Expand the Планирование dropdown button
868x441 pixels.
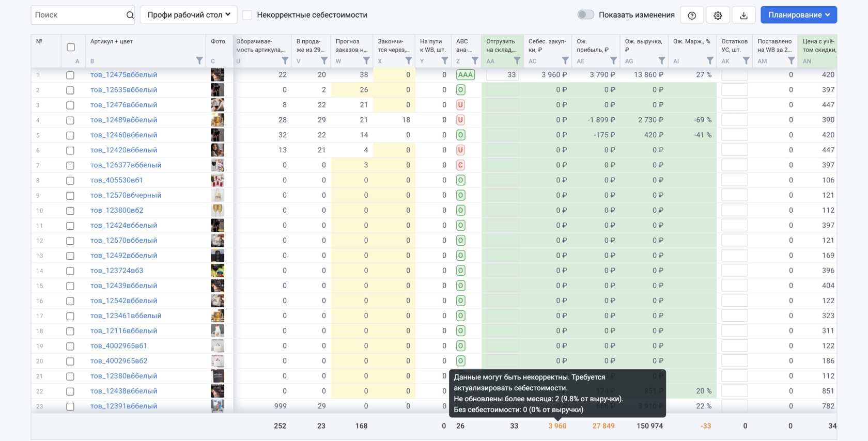(x=798, y=15)
